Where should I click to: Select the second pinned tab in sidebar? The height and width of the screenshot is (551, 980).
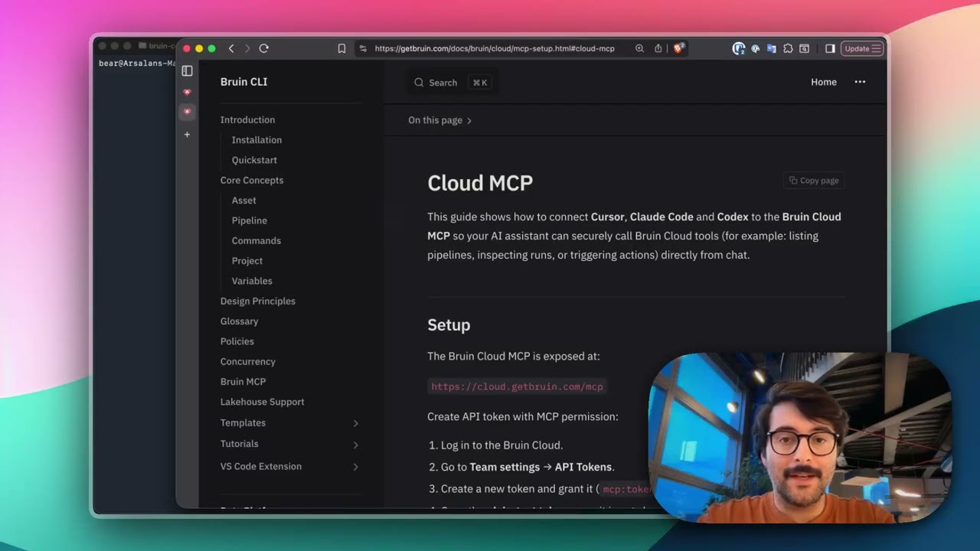187,112
